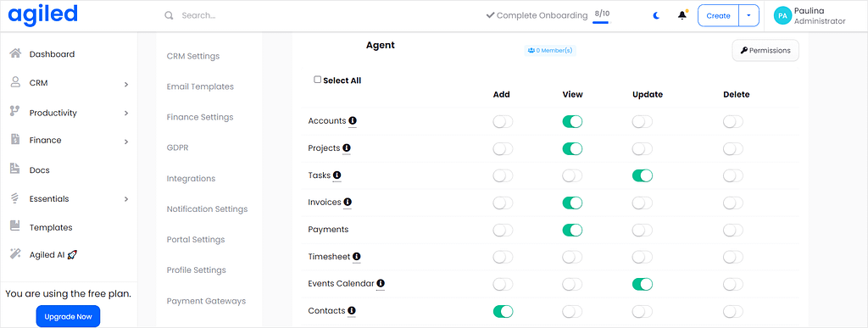
Task: Click the Paulina Administrator profile name
Action: click(820, 16)
